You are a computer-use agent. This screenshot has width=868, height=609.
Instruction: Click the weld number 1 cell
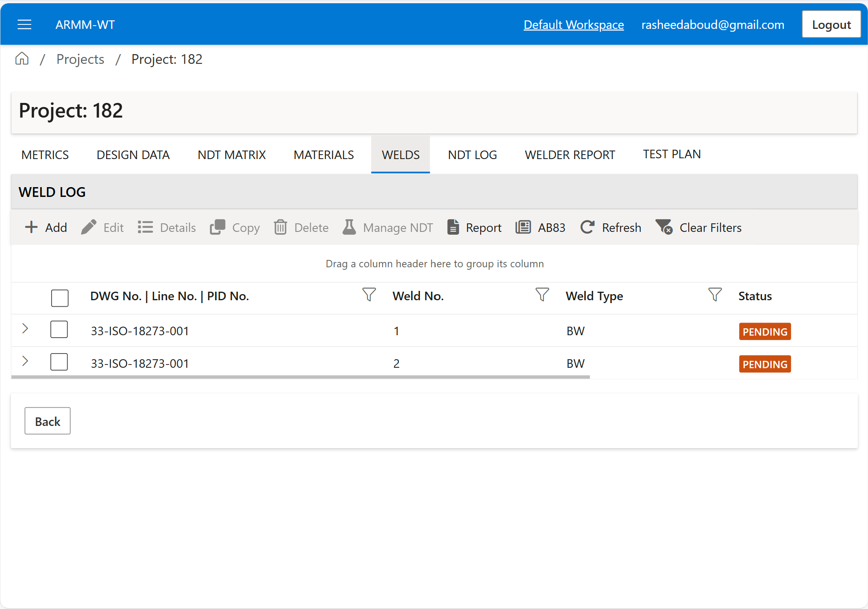396,331
